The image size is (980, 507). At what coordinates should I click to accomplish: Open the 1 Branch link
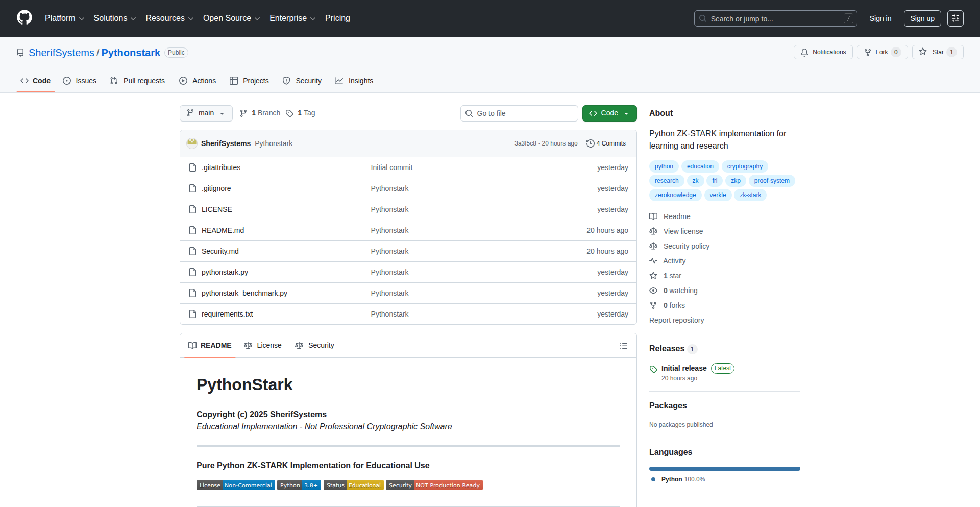pos(260,113)
